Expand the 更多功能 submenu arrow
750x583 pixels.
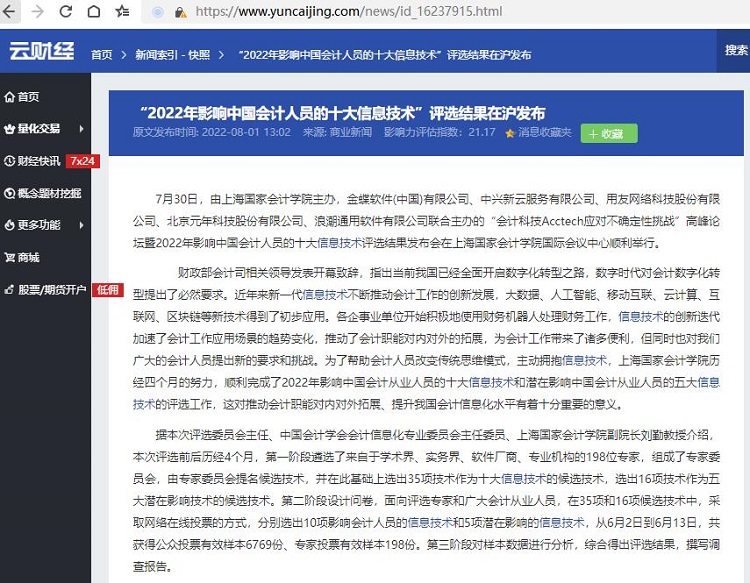81,226
